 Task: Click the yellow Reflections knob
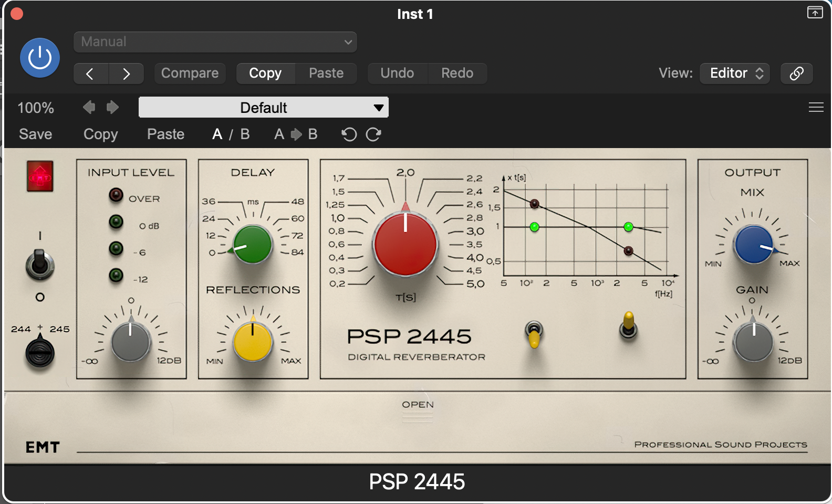(253, 342)
